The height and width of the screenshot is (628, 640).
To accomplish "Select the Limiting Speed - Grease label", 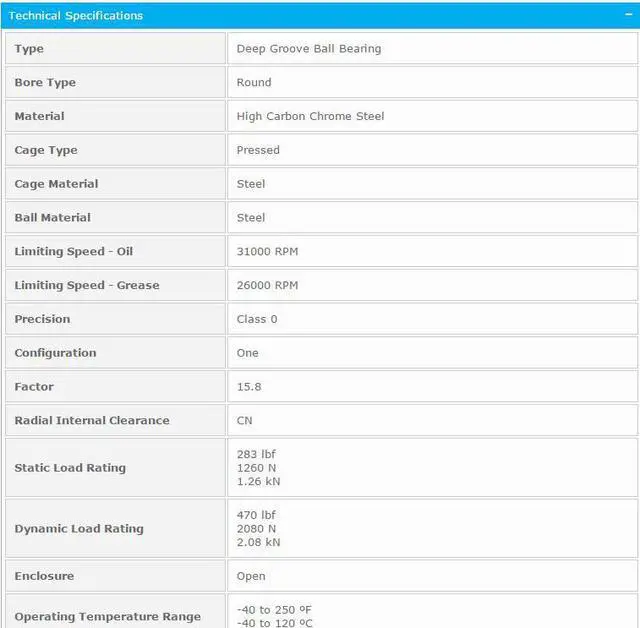I will pyautogui.click(x=87, y=285).
